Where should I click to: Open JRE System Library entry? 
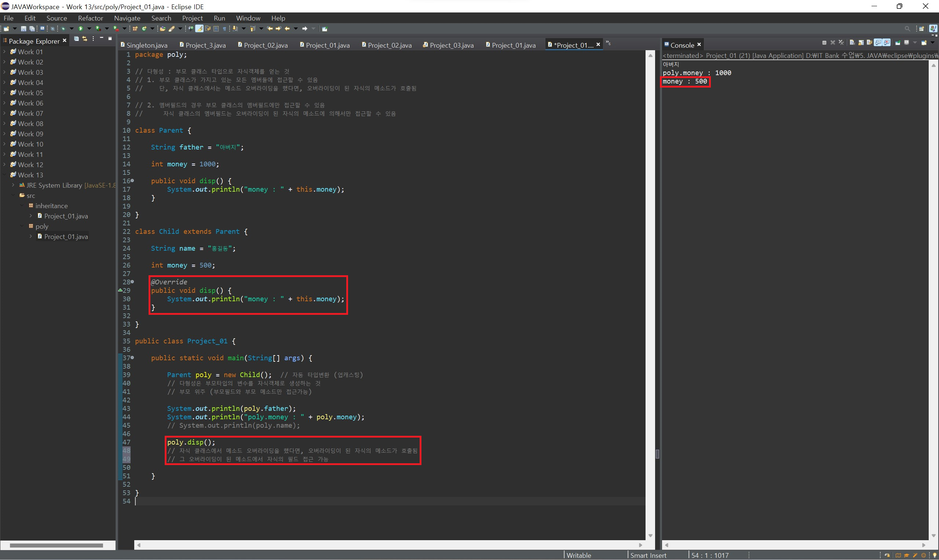pos(54,185)
